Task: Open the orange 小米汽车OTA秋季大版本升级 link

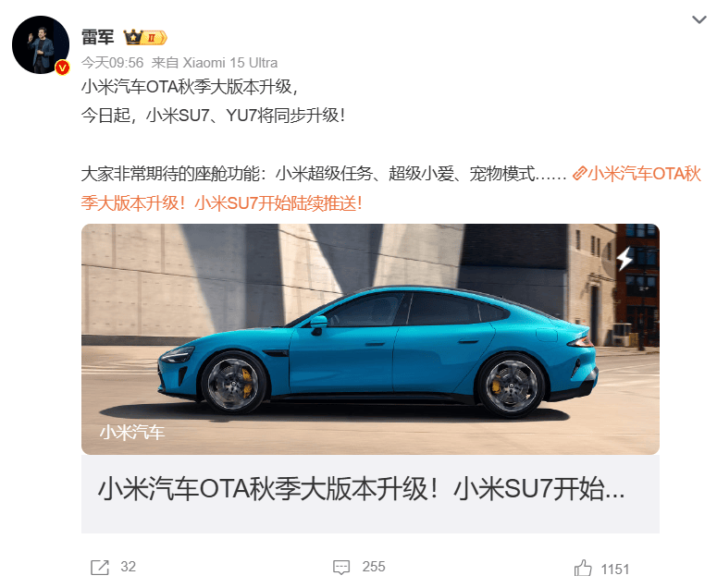Action: click(391, 189)
